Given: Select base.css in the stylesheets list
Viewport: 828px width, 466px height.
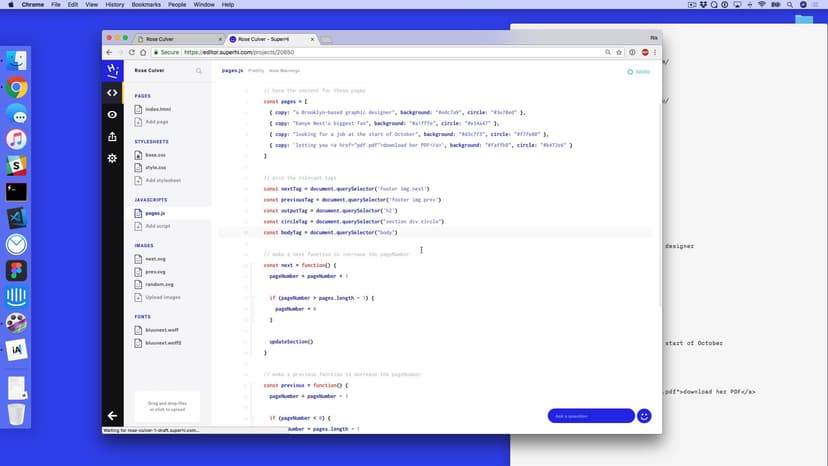Looking at the screenshot, I should click(155, 155).
